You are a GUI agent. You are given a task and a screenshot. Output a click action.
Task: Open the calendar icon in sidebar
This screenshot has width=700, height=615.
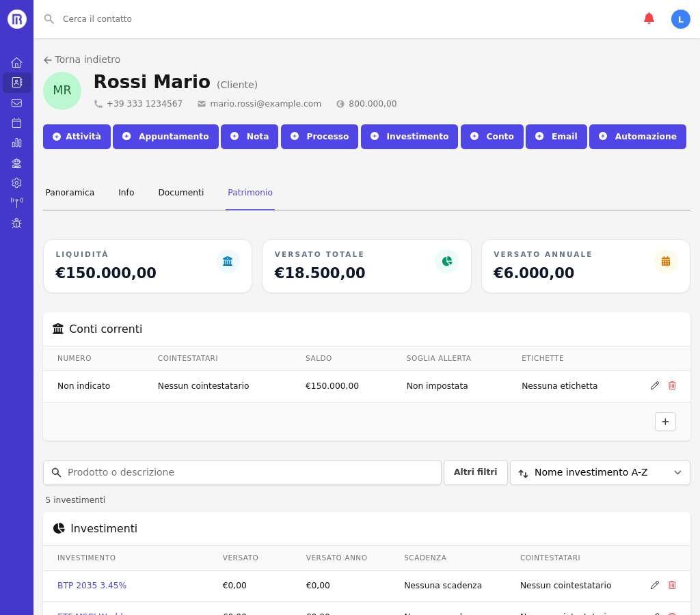[16, 123]
